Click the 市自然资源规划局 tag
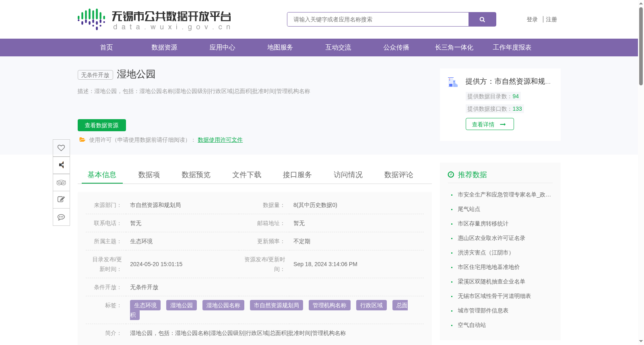This screenshot has width=644, height=345. (x=277, y=305)
